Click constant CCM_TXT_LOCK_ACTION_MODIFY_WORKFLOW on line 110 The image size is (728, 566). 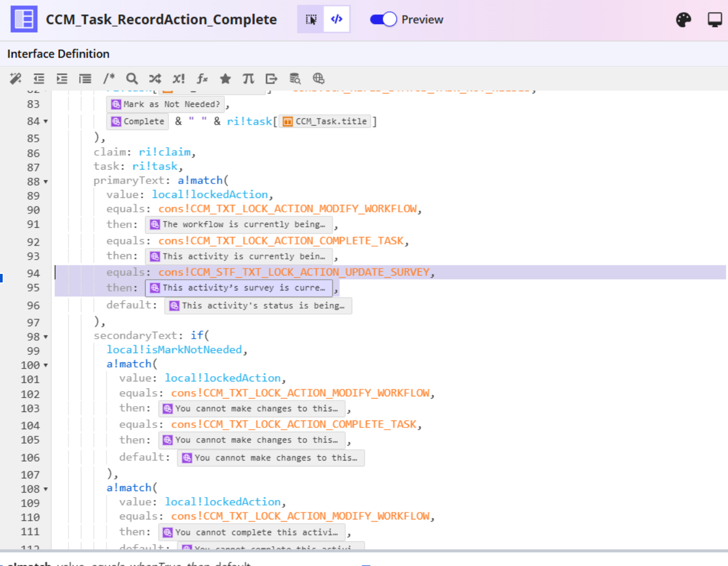click(x=300, y=516)
